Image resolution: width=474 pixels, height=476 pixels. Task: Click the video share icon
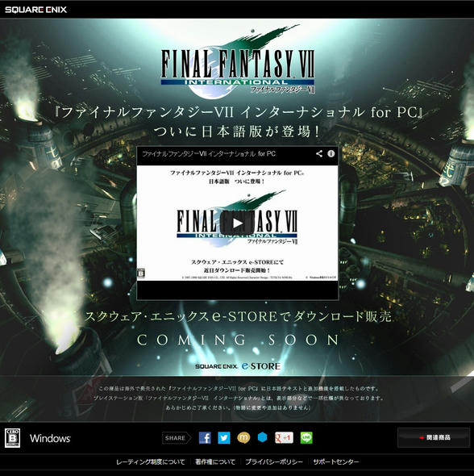point(319,153)
